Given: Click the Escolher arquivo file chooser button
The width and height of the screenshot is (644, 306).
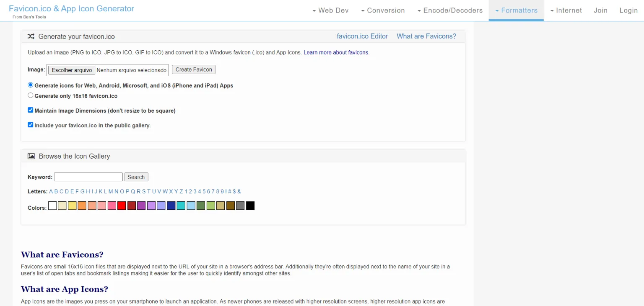Looking at the screenshot, I should pos(72,70).
